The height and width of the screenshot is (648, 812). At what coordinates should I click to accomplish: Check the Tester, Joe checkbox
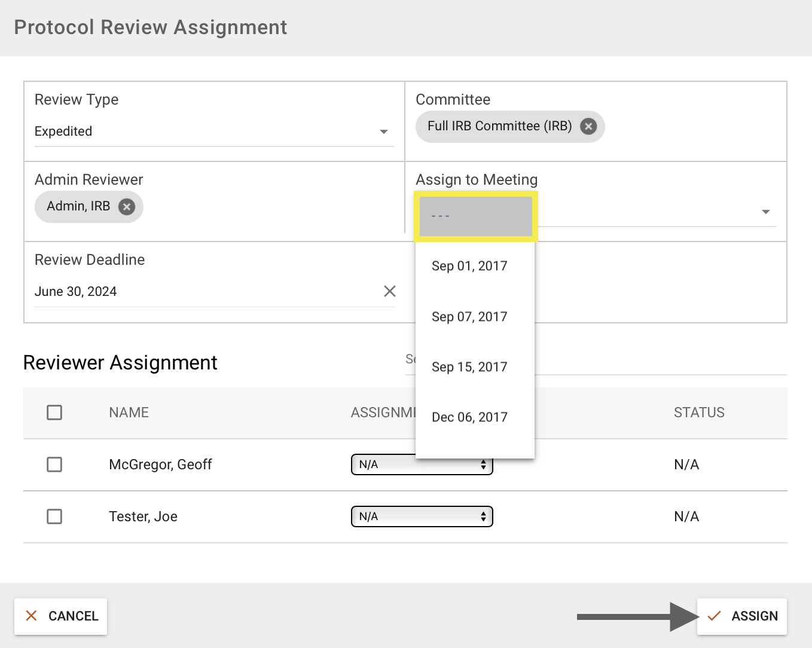54,516
